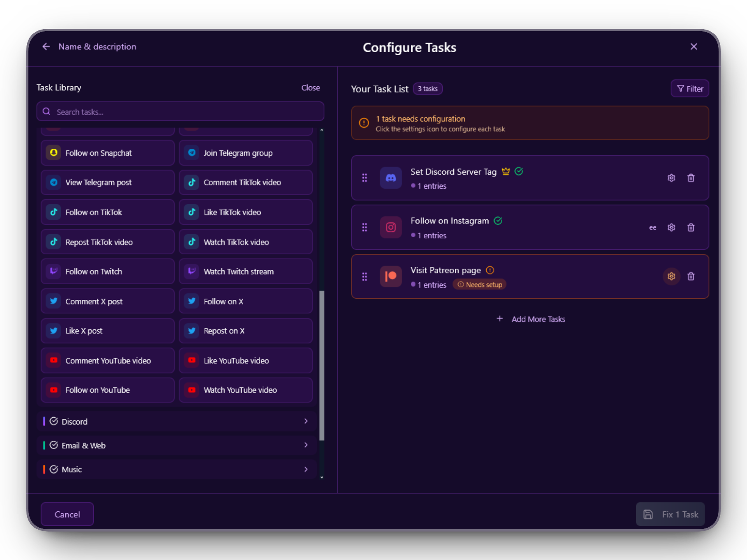Delete the Set Discord Server Tag task
Image resolution: width=747 pixels, height=560 pixels.
coord(691,178)
